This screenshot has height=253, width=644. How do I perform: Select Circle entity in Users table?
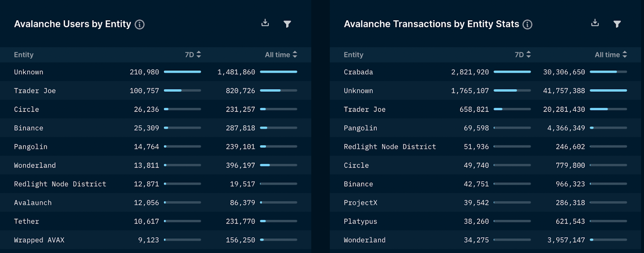coord(27,110)
